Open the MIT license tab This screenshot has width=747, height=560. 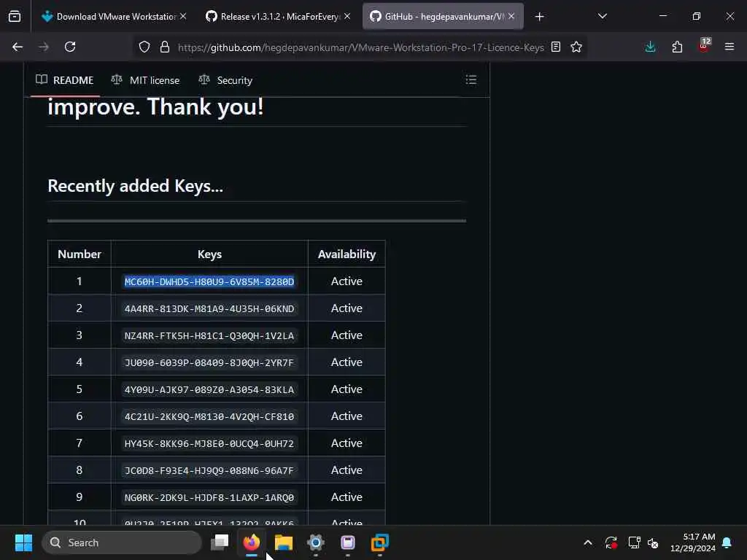coord(145,80)
